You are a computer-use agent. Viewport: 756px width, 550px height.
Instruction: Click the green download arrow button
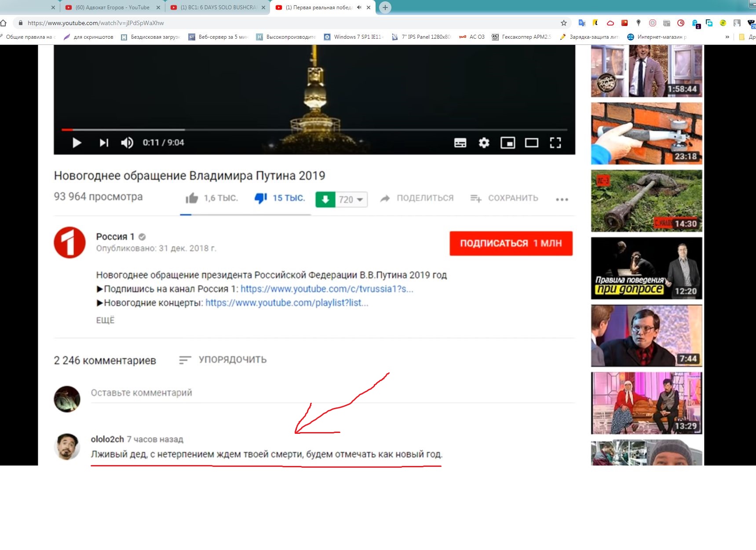click(x=325, y=199)
